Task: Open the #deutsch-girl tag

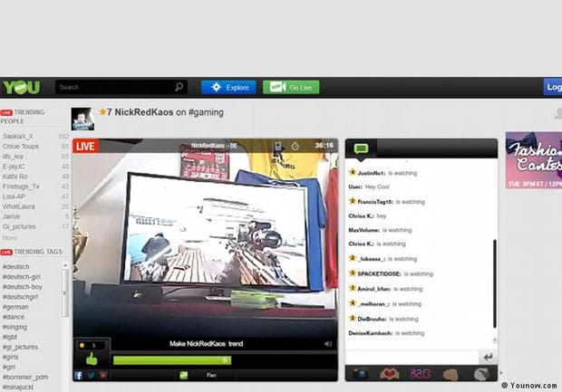Action: click(x=22, y=277)
